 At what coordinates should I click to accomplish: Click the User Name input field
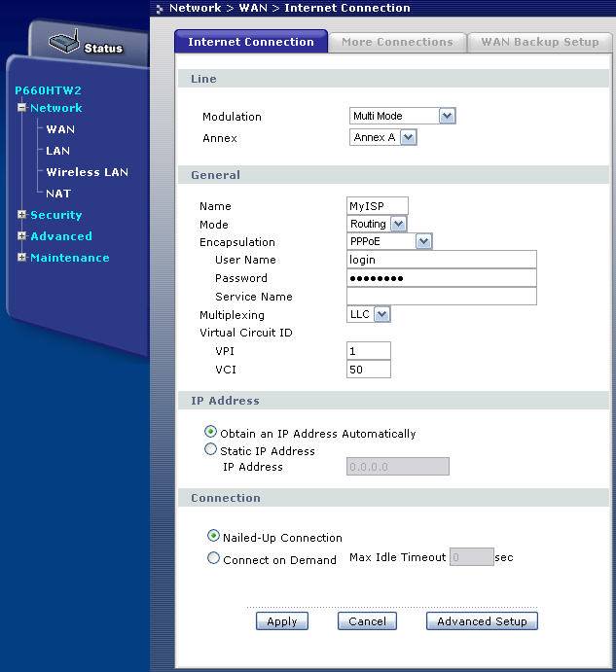pos(441,260)
